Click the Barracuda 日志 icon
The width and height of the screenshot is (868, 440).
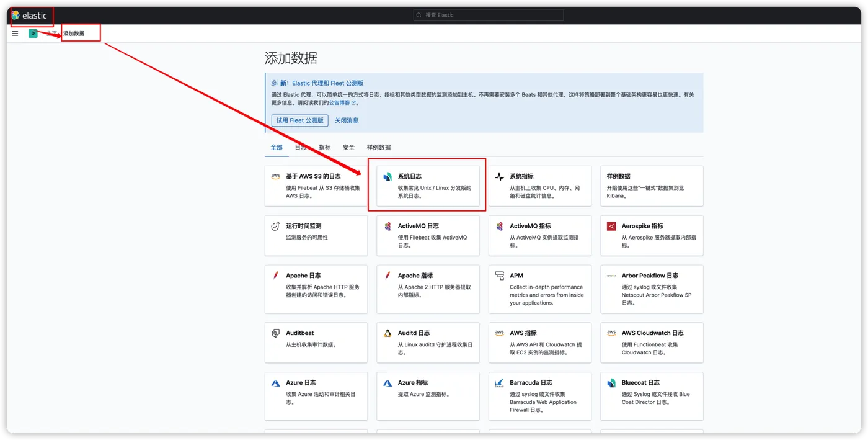(x=500, y=383)
